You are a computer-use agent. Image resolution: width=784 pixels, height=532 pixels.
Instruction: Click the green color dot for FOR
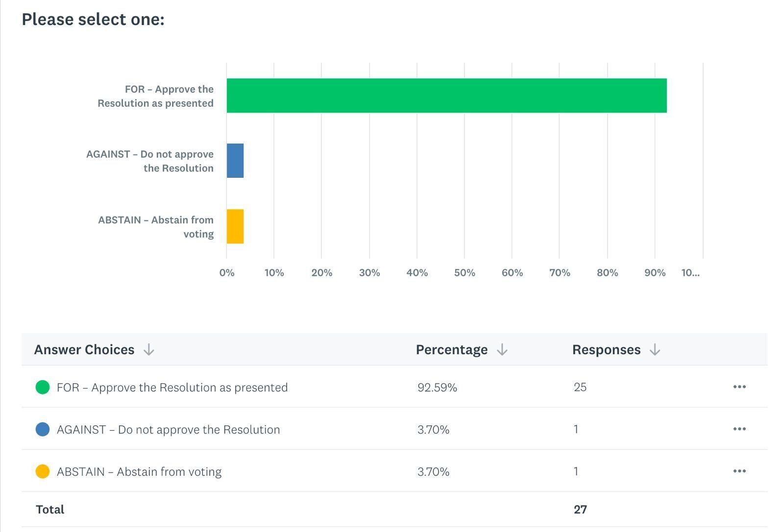coord(43,387)
